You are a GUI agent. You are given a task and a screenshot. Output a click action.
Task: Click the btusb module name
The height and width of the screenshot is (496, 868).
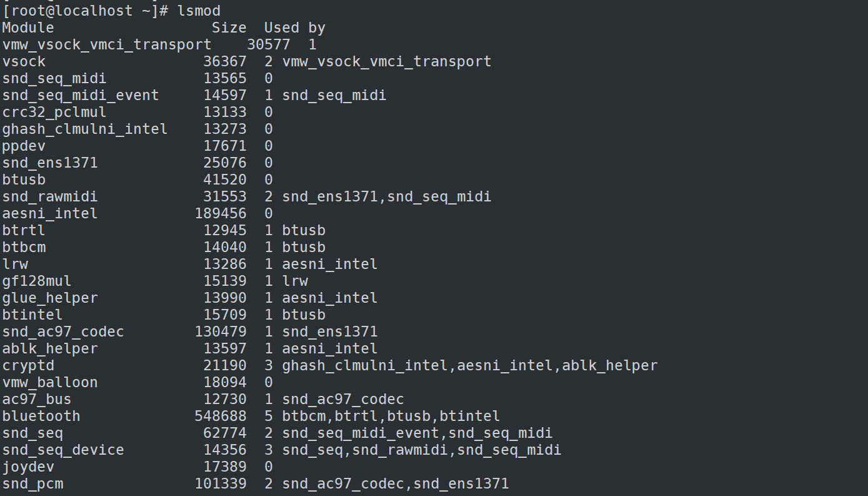(24, 180)
